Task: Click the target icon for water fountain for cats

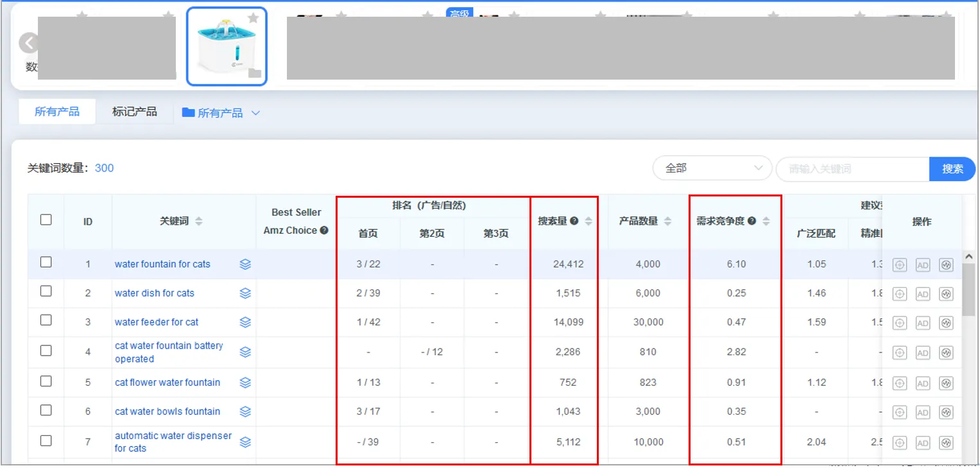Action: click(900, 264)
